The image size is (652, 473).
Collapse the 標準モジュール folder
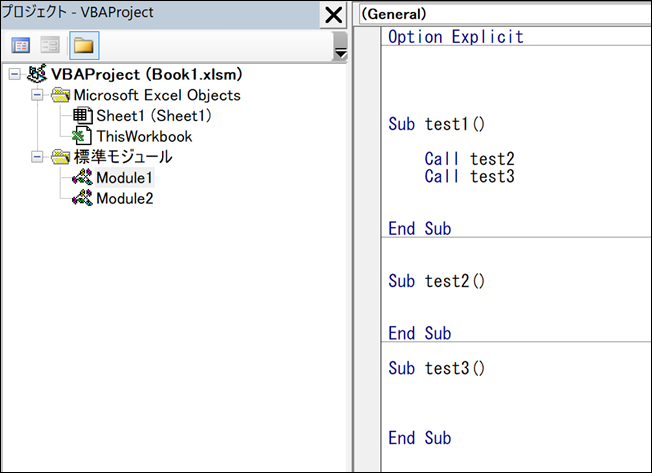[37, 157]
